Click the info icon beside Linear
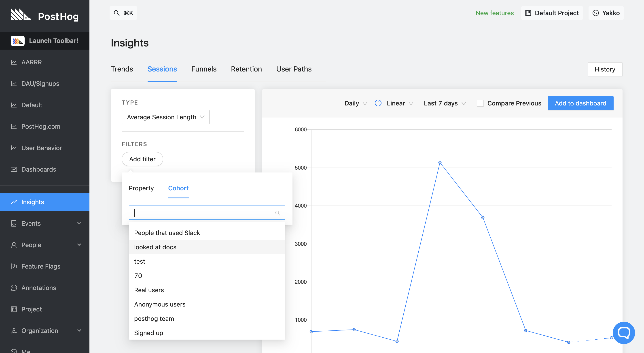The width and height of the screenshot is (644, 353). pyautogui.click(x=378, y=103)
